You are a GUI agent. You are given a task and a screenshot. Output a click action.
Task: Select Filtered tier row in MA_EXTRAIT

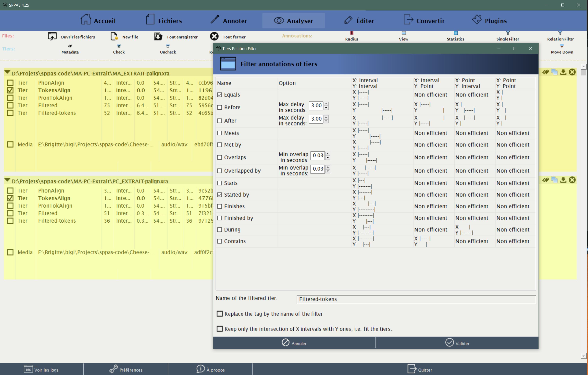(x=109, y=105)
